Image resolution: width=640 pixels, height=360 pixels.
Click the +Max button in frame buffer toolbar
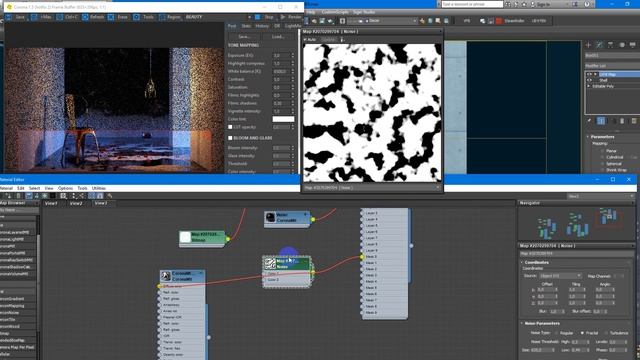[42, 17]
